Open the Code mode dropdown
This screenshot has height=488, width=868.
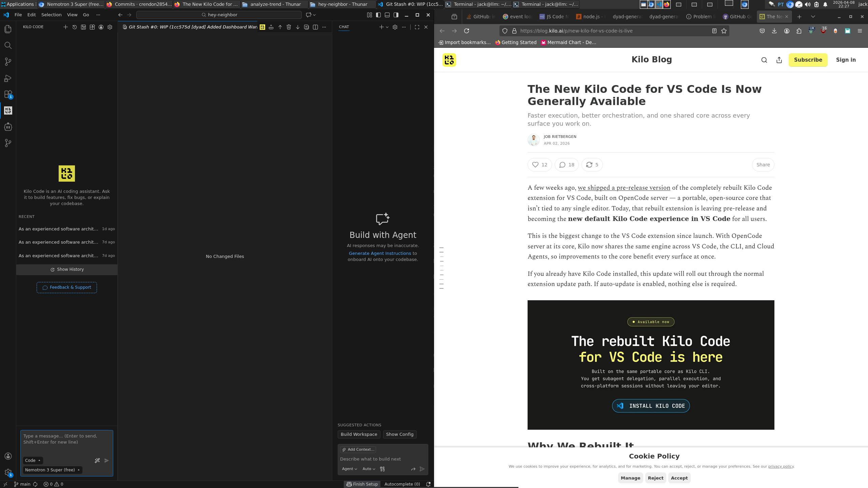(x=33, y=461)
